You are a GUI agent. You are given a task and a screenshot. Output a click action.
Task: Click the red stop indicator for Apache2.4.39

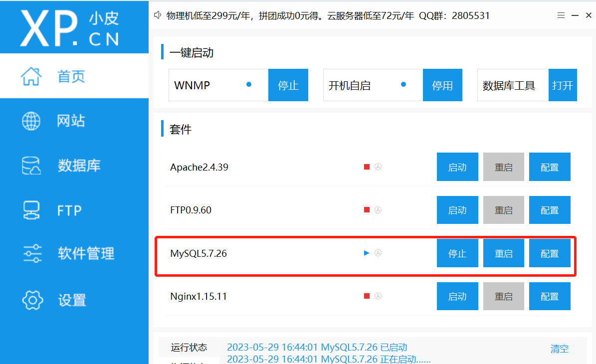(367, 167)
